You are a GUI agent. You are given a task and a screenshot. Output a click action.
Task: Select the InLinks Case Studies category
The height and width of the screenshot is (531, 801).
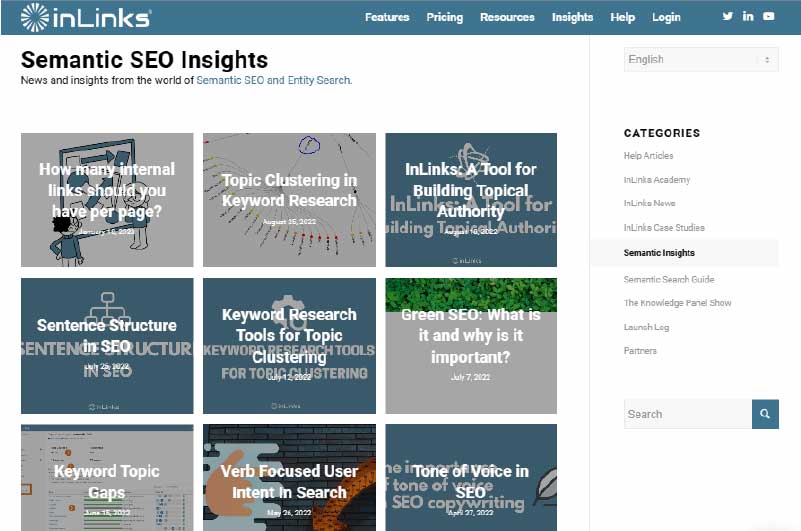pos(664,227)
